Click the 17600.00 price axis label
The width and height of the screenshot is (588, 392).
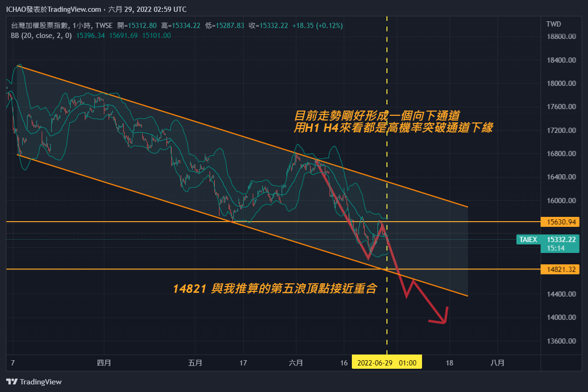pos(561,107)
